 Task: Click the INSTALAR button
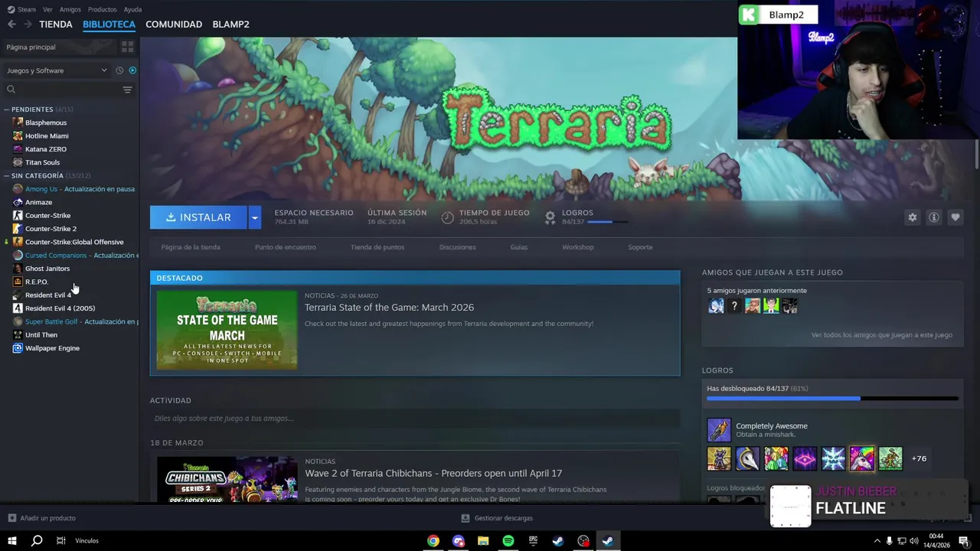198,217
